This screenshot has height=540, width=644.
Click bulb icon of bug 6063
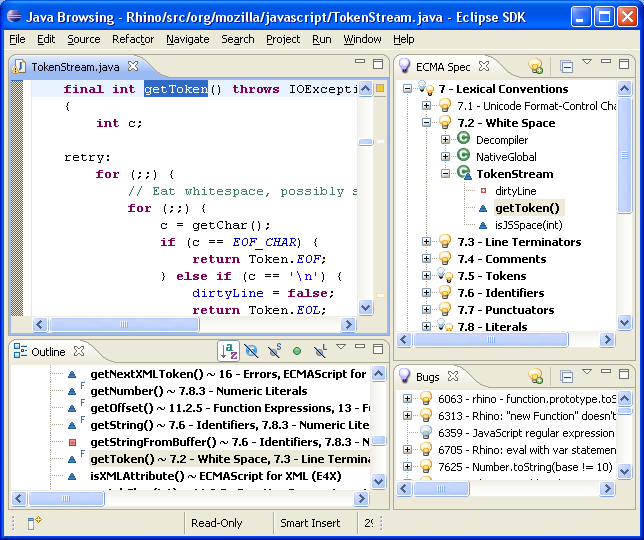(x=426, y=398)
